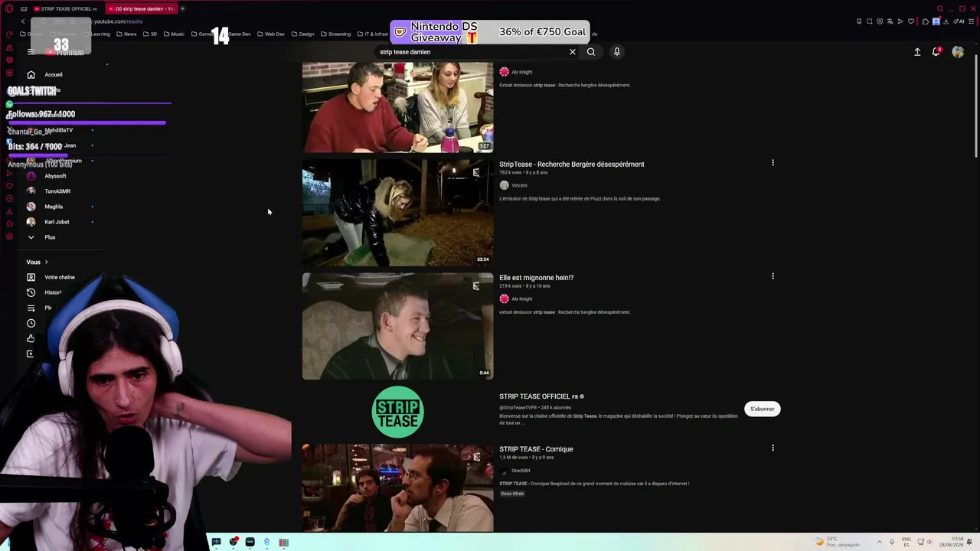Viewport: 980px width, 551px height.
Task: Open the STRIP TEASE green channel logo
Action: pyautogui.click(x=397, y=412)
